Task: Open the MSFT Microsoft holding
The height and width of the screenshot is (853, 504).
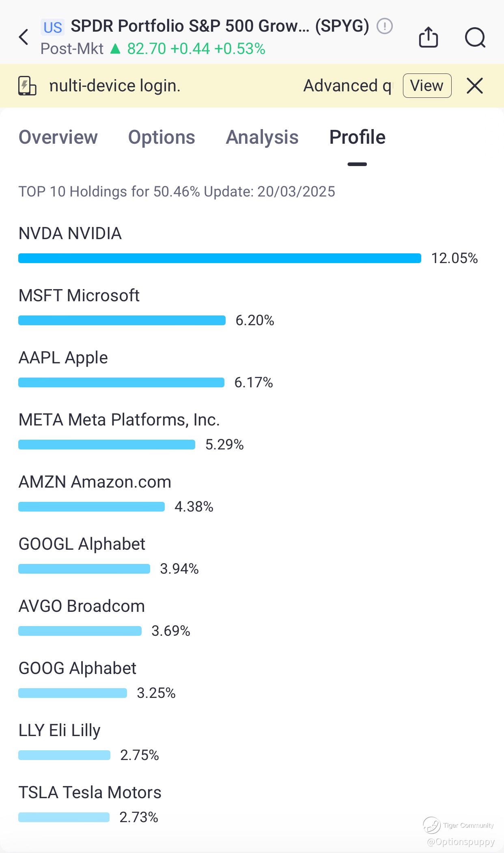Action: click(79, 296)
